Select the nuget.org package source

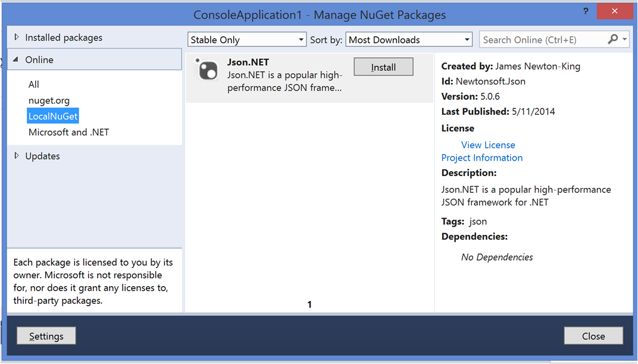click(x=49, y=101)
